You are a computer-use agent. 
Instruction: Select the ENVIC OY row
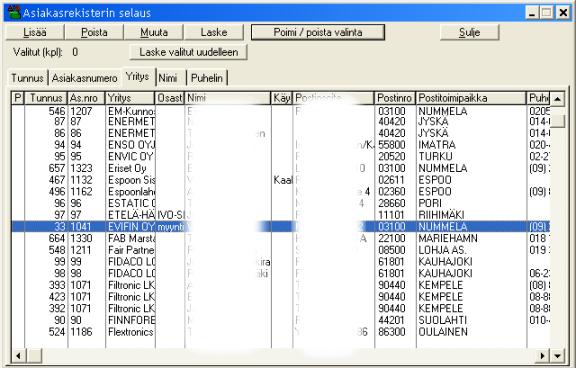[281, 156]
